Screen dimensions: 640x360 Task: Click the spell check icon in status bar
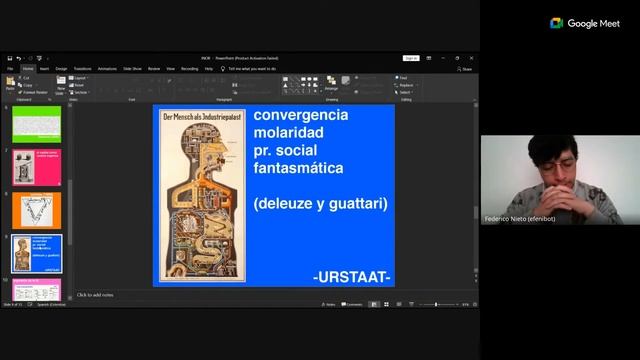30,304
